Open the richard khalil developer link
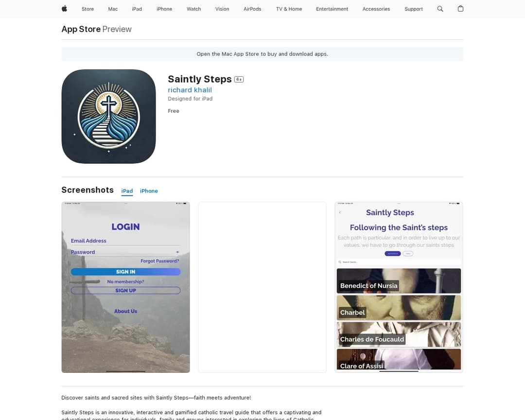Viewport: 525px width, 420px height. point(190,90)
